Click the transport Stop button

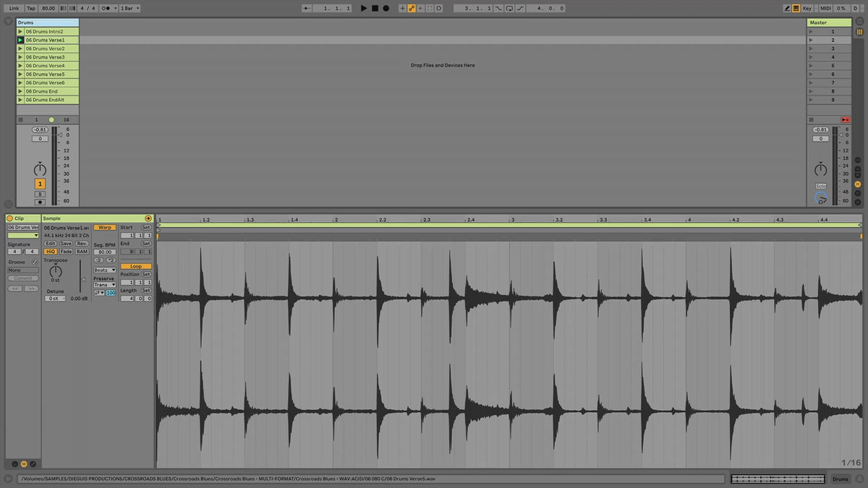(375, 8)
